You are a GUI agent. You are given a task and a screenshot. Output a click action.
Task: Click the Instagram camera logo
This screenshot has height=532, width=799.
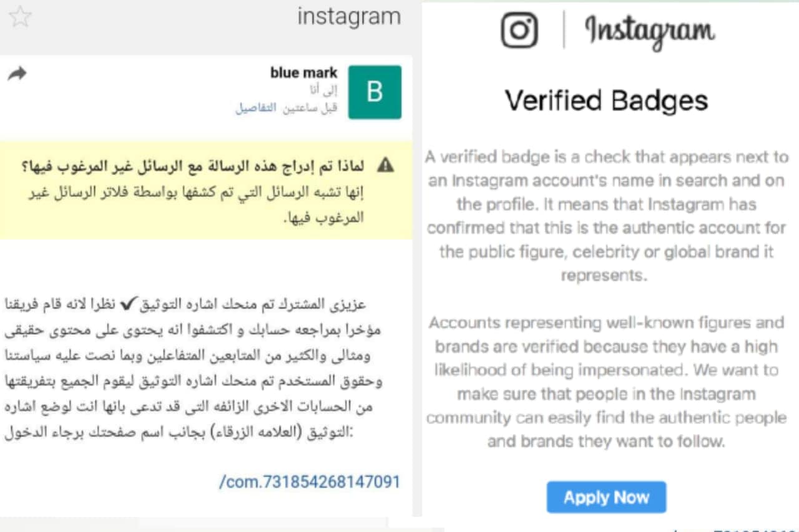pos(519,30)
